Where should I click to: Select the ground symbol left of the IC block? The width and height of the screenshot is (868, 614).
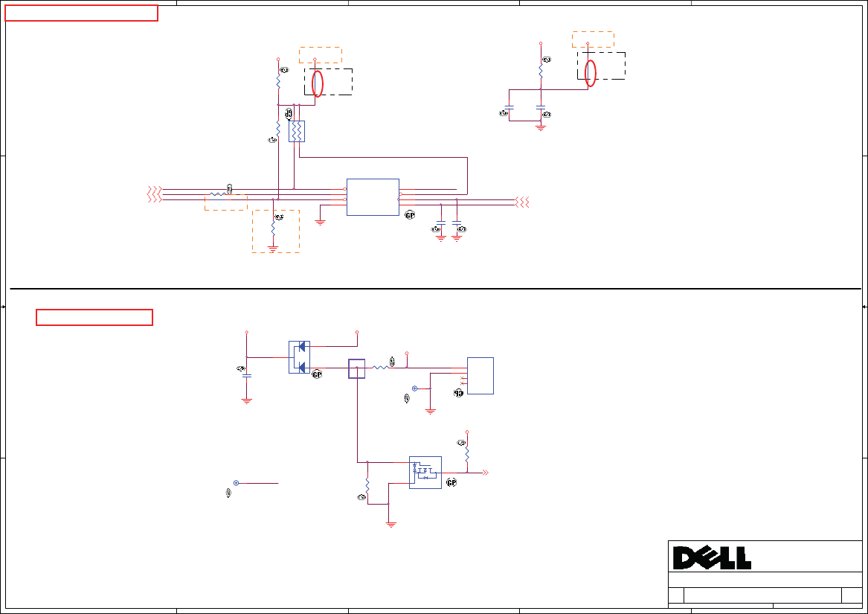[320, 223]
